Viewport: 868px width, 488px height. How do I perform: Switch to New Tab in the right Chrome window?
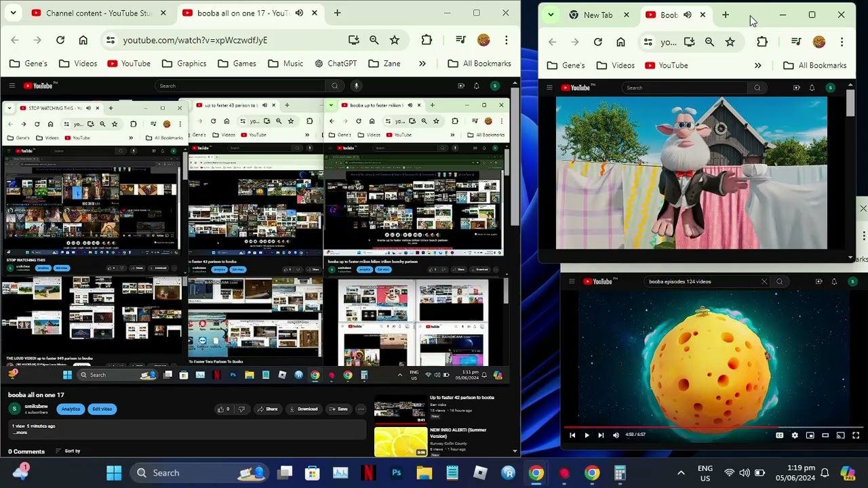598,15
